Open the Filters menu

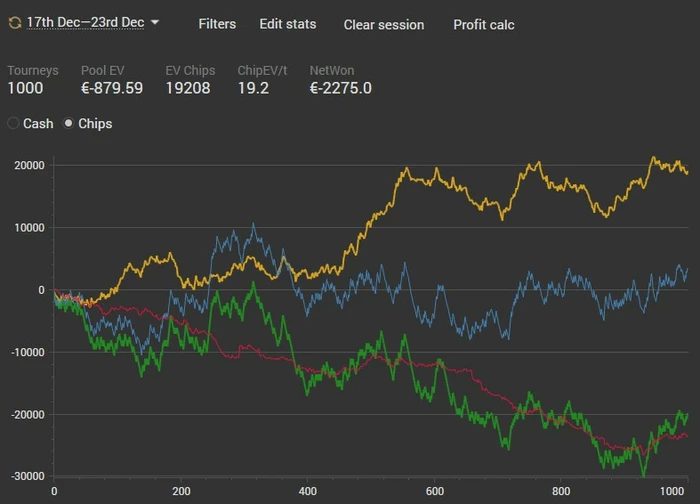(217, 24)
